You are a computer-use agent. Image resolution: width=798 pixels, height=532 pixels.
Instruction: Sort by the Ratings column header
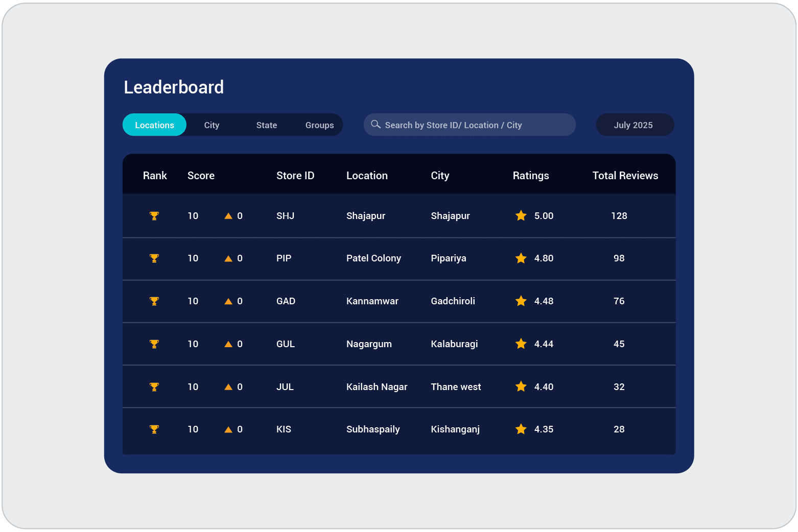pyautogui.click(x=530, y=176)
